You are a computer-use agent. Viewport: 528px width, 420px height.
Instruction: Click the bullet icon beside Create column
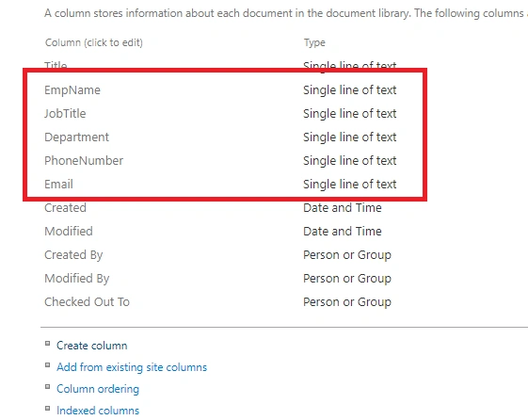pos(47,344)
